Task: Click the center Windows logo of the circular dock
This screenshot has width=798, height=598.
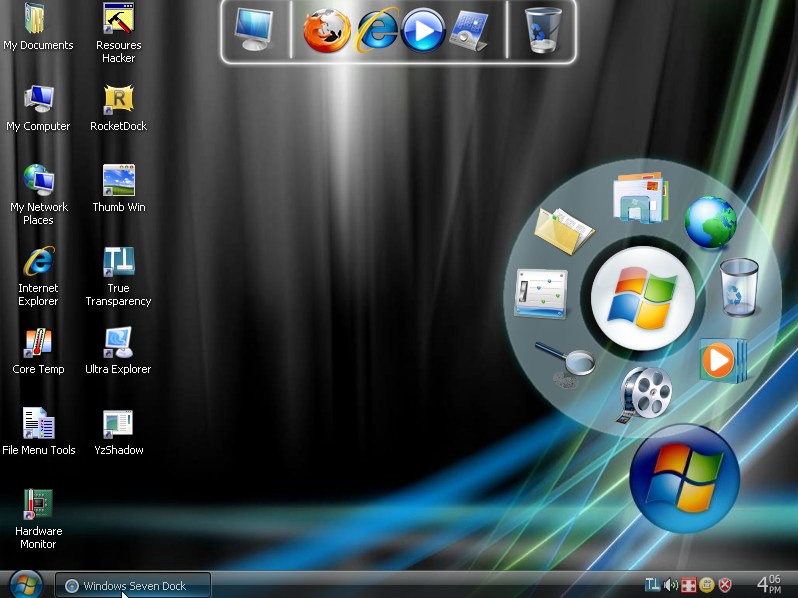Action: [x=643, y=298]
